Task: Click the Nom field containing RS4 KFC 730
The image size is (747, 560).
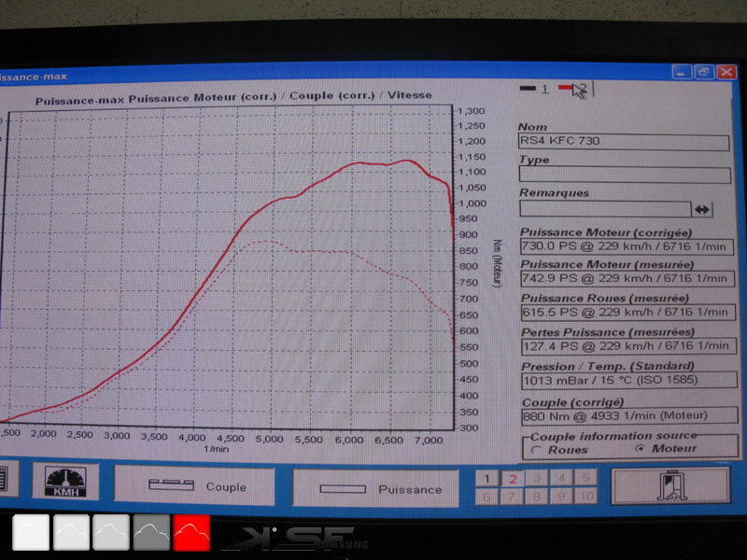Action: (x=624, y=142)
